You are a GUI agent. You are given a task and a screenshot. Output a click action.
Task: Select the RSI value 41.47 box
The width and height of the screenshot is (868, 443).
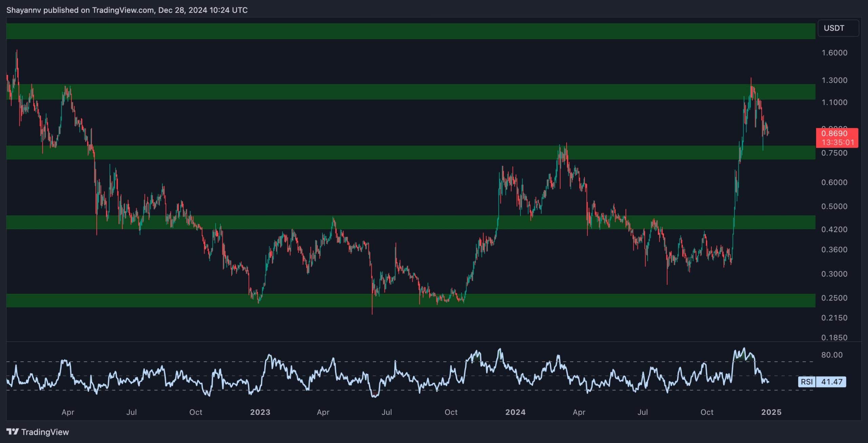831,382
